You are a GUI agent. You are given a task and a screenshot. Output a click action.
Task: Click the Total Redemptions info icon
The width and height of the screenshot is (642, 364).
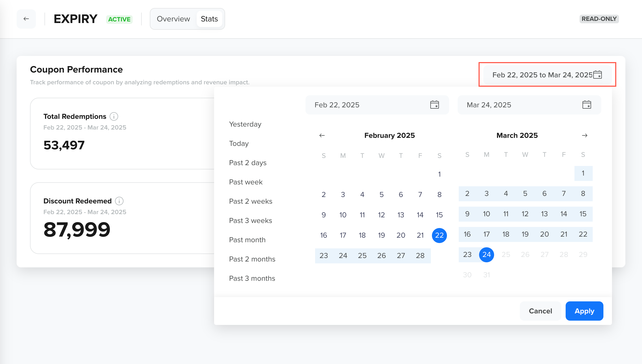pos(114,116)
